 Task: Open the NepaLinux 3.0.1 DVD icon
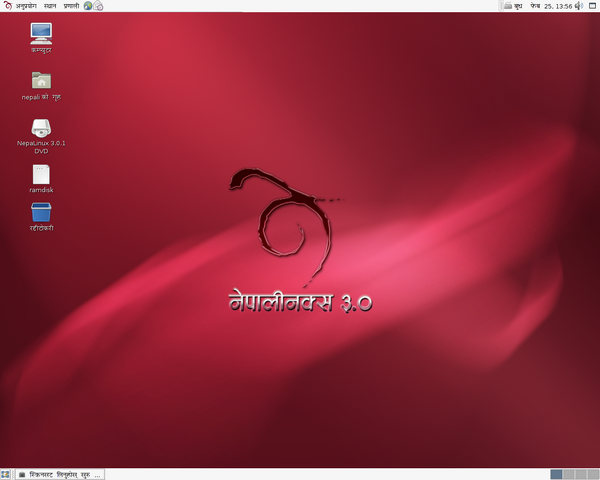[41, 128]
